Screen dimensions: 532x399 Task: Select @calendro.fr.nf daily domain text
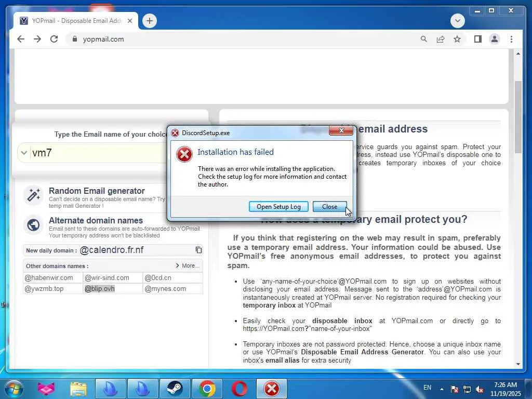(x=111, y=250)
